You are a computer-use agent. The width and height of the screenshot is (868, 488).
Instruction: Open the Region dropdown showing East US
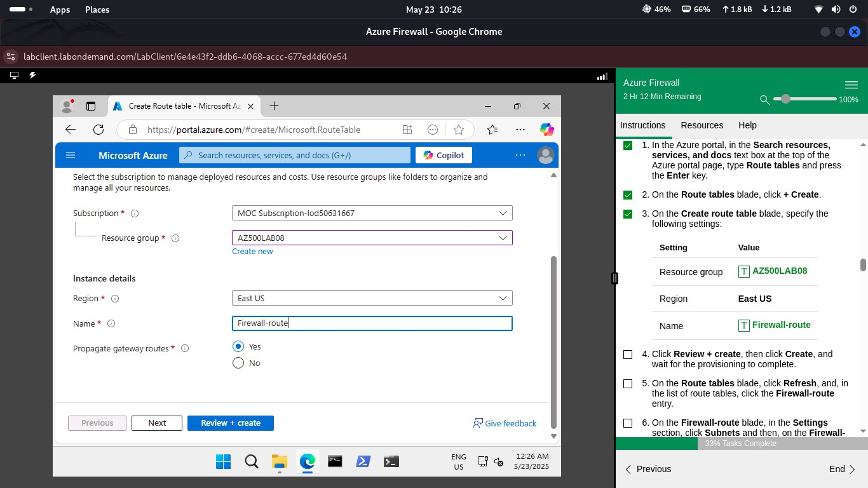pos(372,299)
